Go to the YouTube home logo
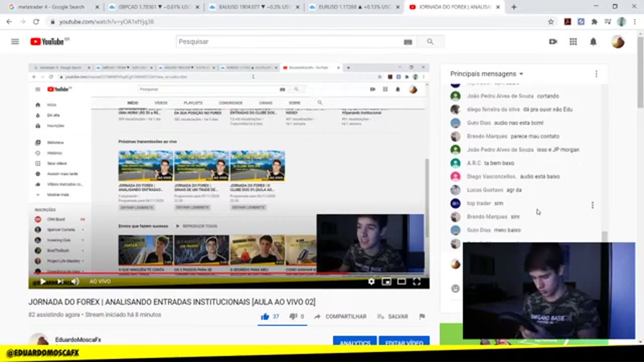Image resolution: width=644 pixels, height=362 pixels. coord(47,42)
